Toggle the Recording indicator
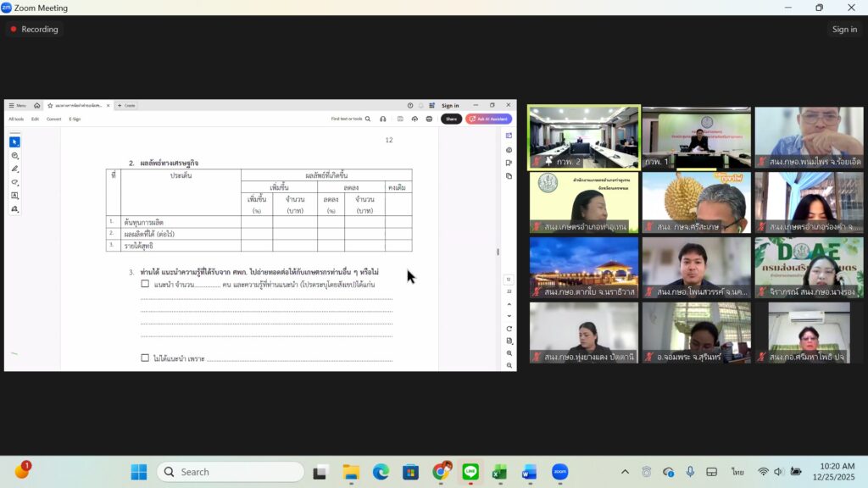 point(34,29)
